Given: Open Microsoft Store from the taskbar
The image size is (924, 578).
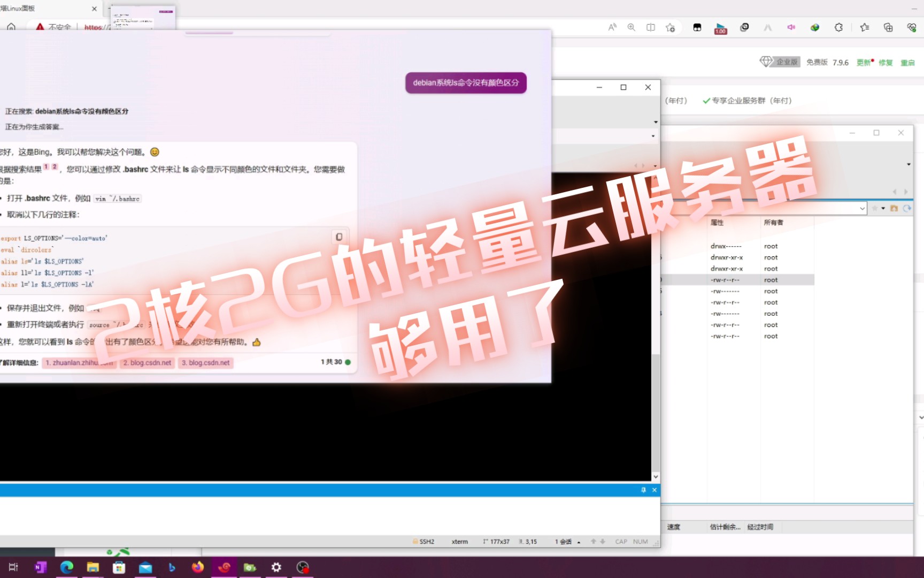Looking at the screenshot, I should pos(119,567).
